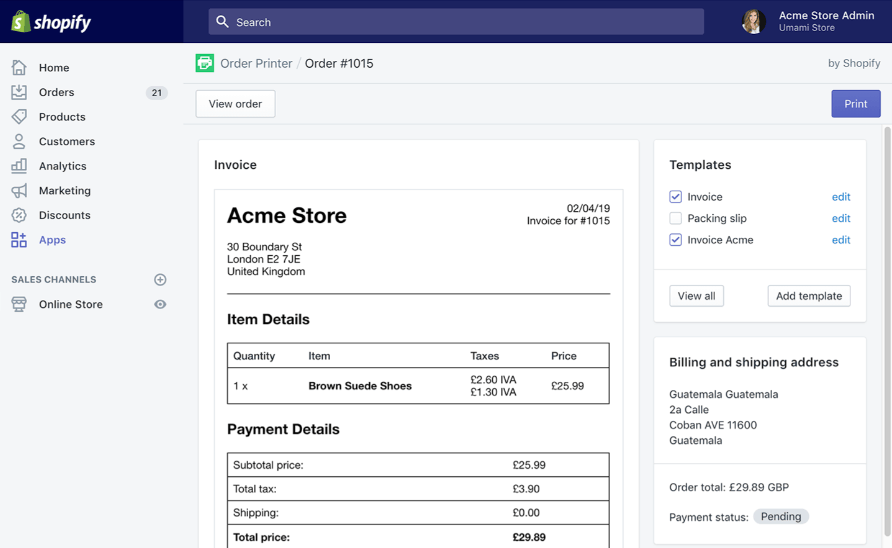Click the SALES CHANNELS heading
Image resolution: width=892 pixels, height=548 pixels.
pos(53,279)
